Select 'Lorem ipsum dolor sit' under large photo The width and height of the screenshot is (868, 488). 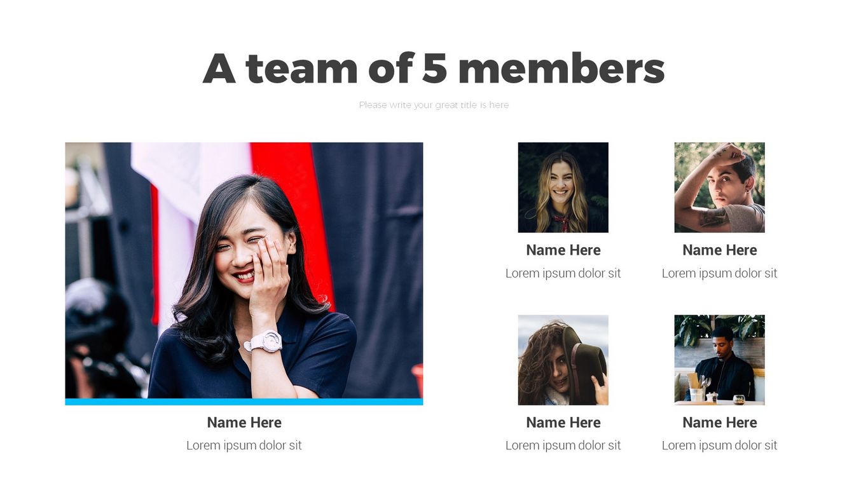(244, 445)
